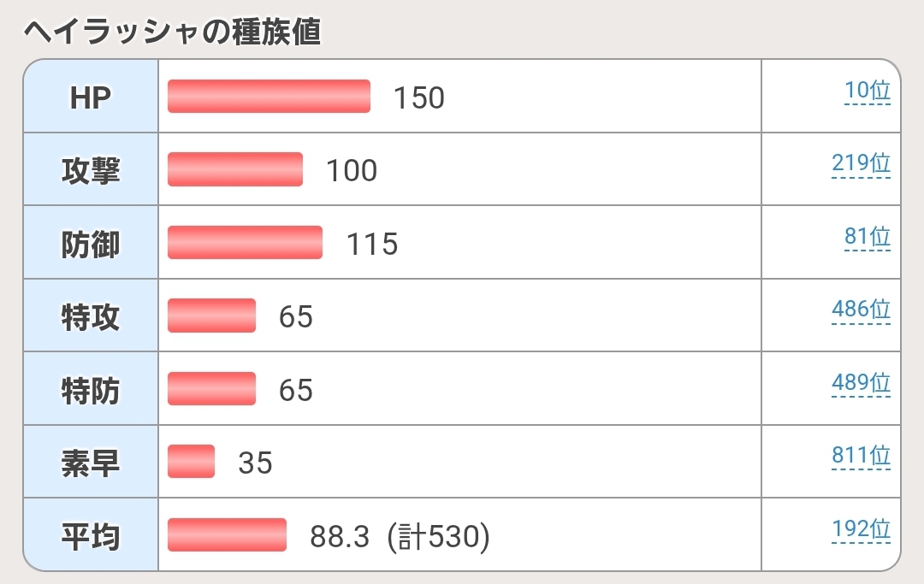Image resolution: width=924 pixels, height=584 pixels.
Task: Click the 攻撃 row label
Action: (91, 170)
